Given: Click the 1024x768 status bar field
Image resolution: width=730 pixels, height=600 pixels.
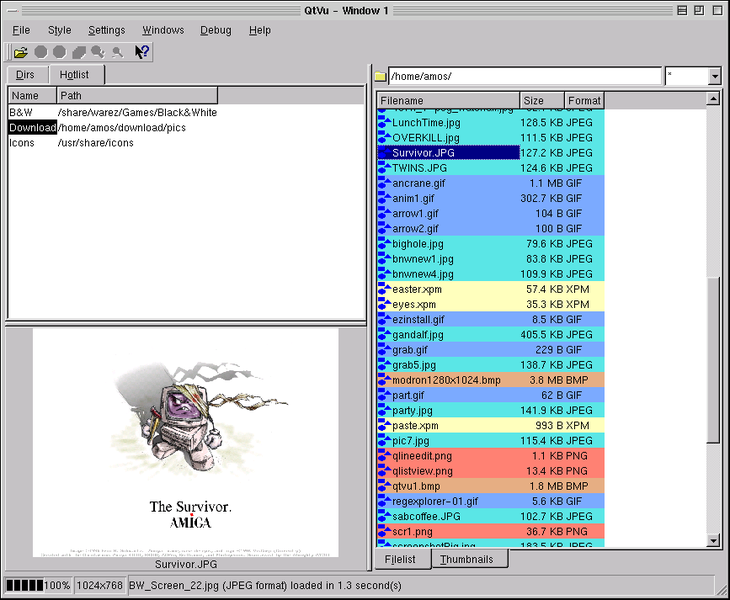Looking at the screenshot, I should pos(100,585).
